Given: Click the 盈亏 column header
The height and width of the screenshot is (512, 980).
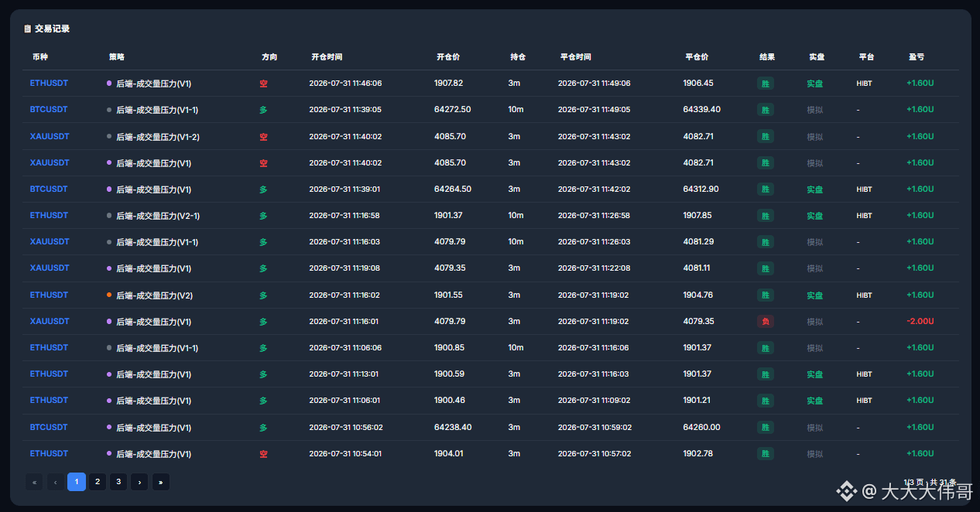Looking at the screenshot, I should (917, 57).
